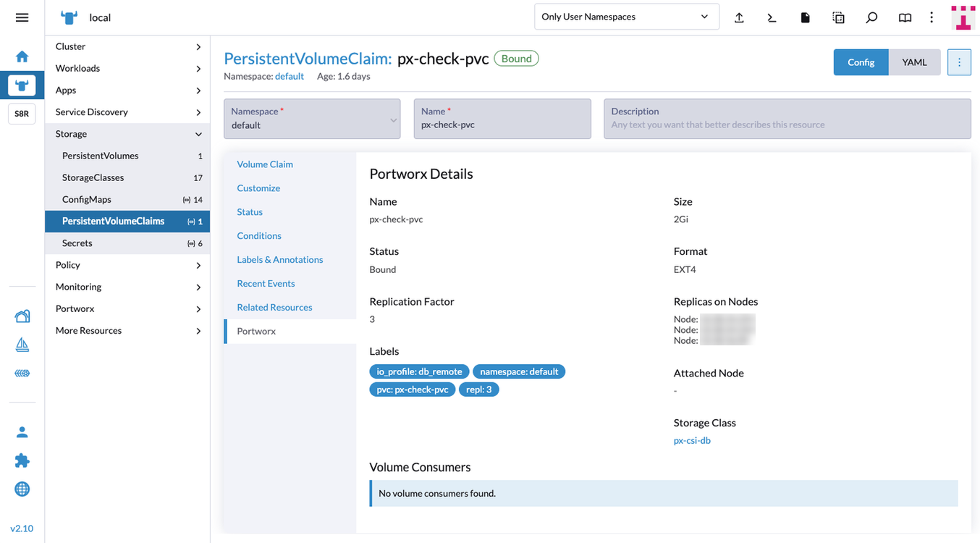Viewport: 980px width, 543px height.
Task: Select the Recent Events tab
Action: click(266, 283)
